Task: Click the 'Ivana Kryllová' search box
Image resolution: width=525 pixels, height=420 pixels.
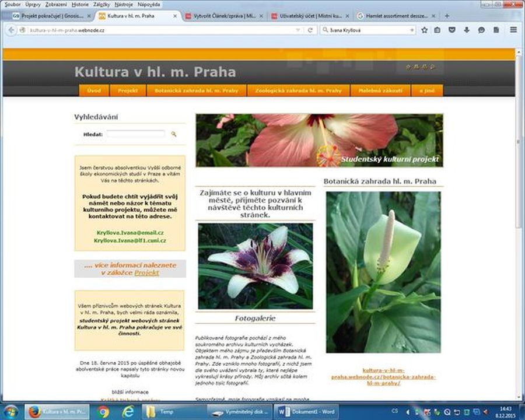Action: coord(368,30)
